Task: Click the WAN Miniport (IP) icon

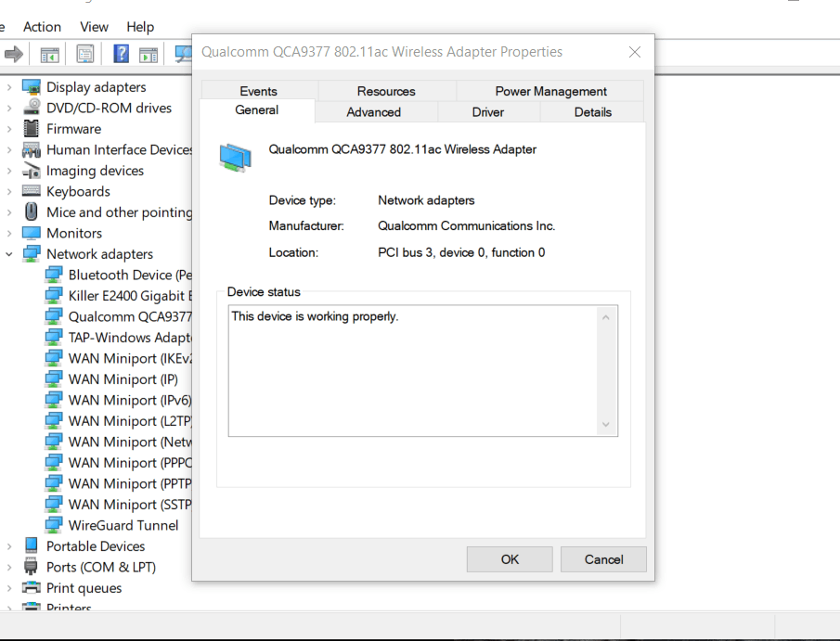Action: pyautogui.click(x=54, y=379)
